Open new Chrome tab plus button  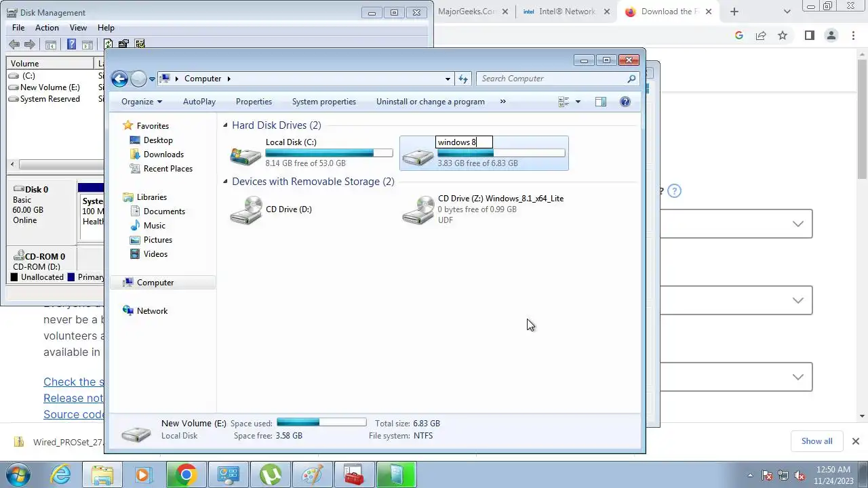click(x=734, y=12)
